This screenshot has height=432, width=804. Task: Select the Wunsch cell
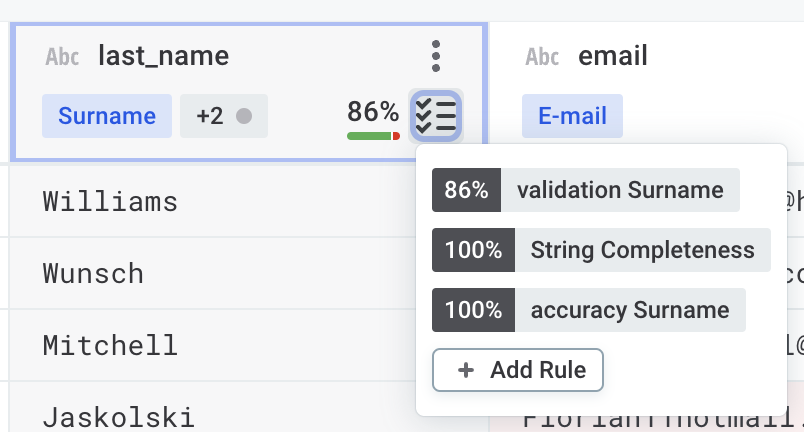tap(93, 273)
